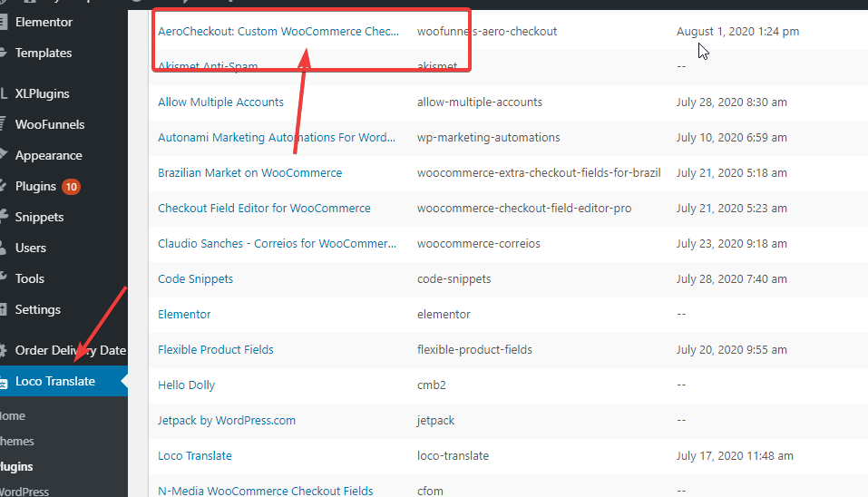The width and height of the screenshot is (868, 497).
Task: Click text domain code-snippets
Action: [454, 279]
